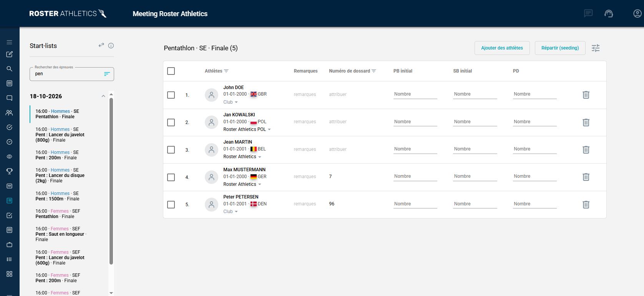Add remarques for Jean MARTIN
Screen dimensions: 644x296
[x=305, y=149]
